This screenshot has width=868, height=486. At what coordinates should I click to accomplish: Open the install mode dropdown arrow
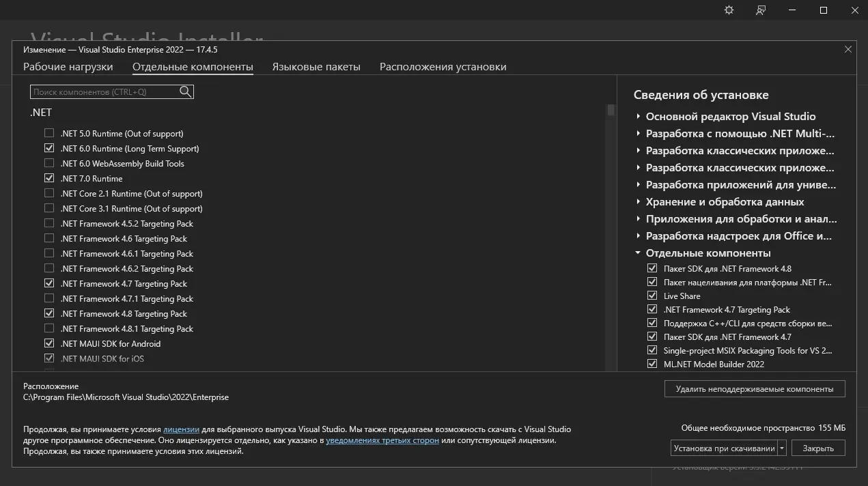pos(782,448)
